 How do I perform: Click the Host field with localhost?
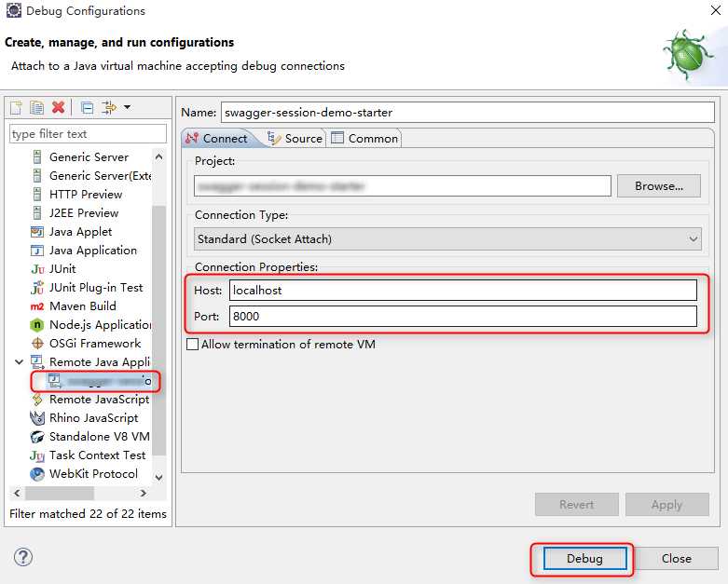[463, 291]
